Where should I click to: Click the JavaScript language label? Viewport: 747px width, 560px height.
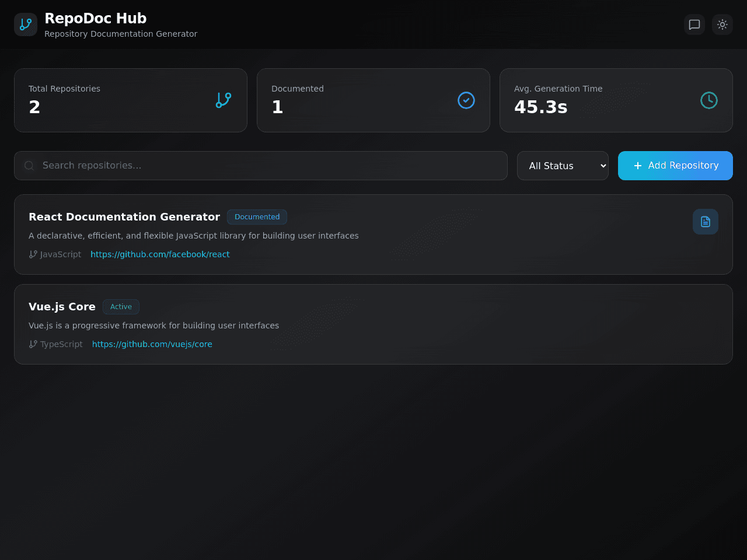[61, 254]
